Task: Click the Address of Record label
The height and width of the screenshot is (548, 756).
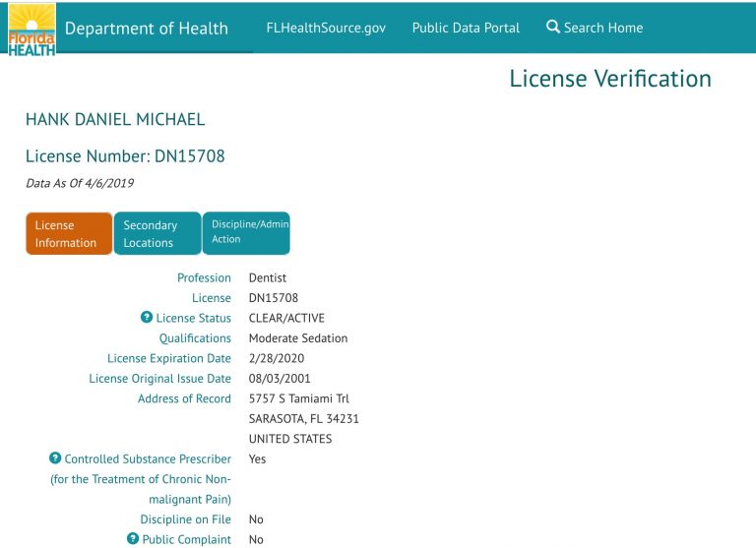Action: 184,398
